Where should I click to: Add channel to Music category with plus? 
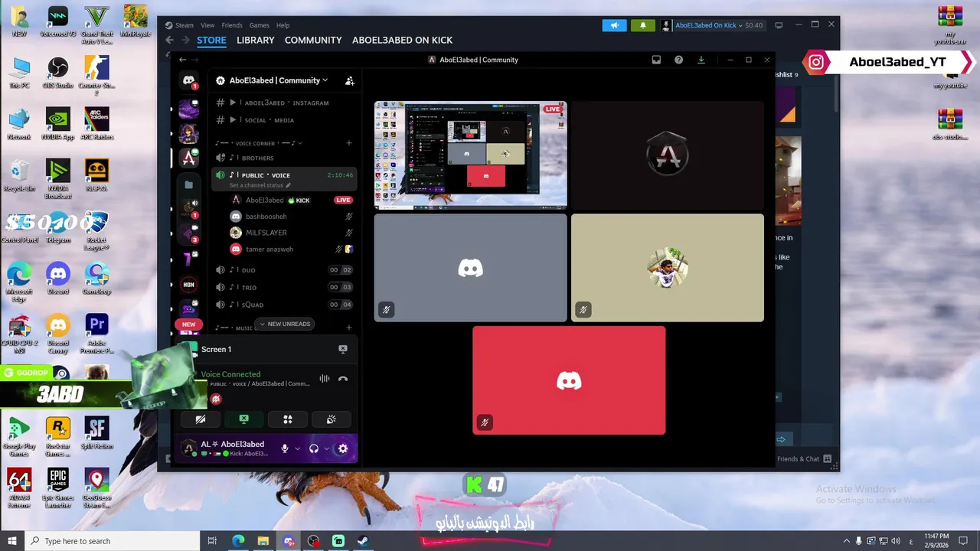(x=349, y=328)
